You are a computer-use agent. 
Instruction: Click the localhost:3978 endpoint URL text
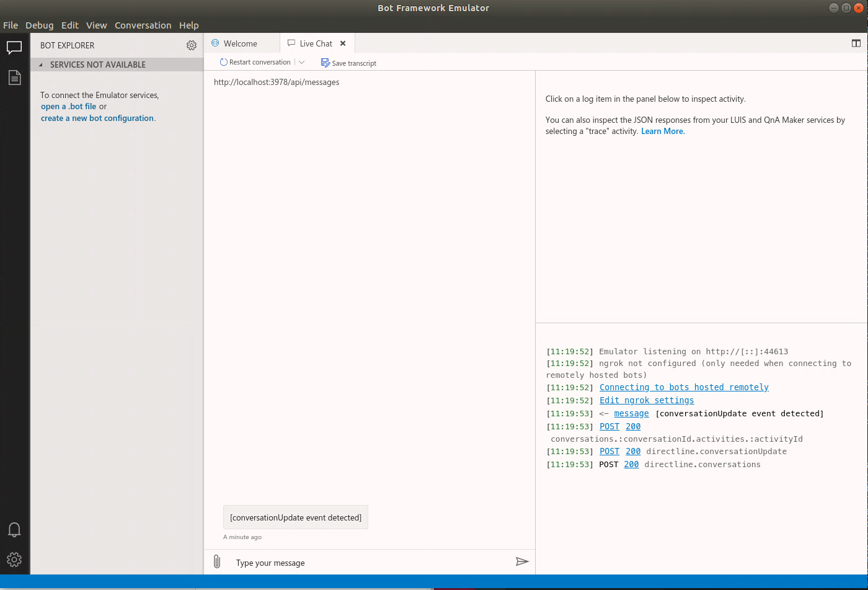click(x=277, y=82)
